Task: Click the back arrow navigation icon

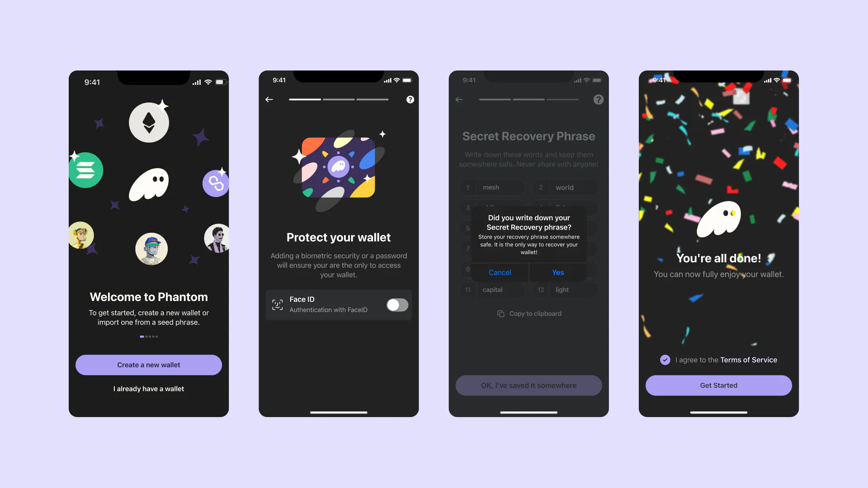Action: coord(269,99)
